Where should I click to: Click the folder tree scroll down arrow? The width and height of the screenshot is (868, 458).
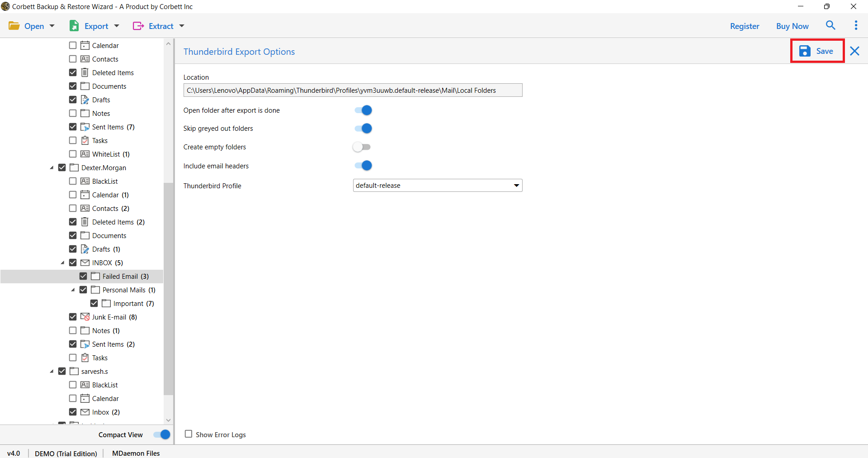click(x=168, y=420)
